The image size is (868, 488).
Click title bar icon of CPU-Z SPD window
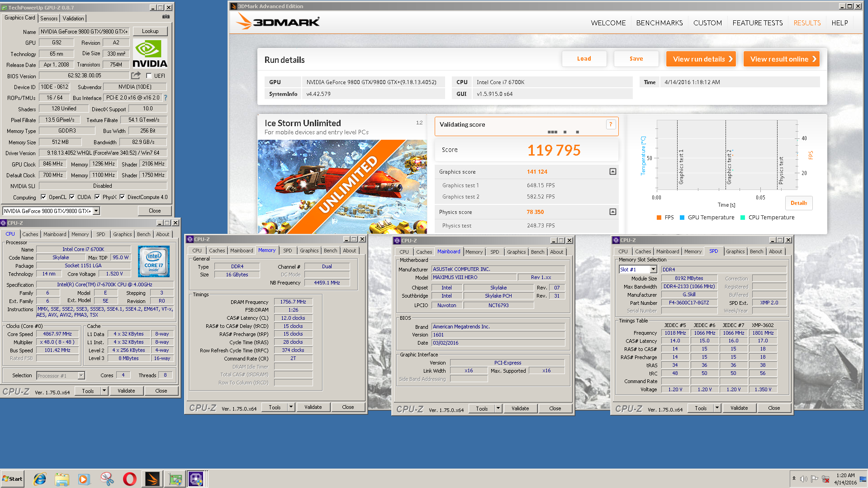click(616, 240)
